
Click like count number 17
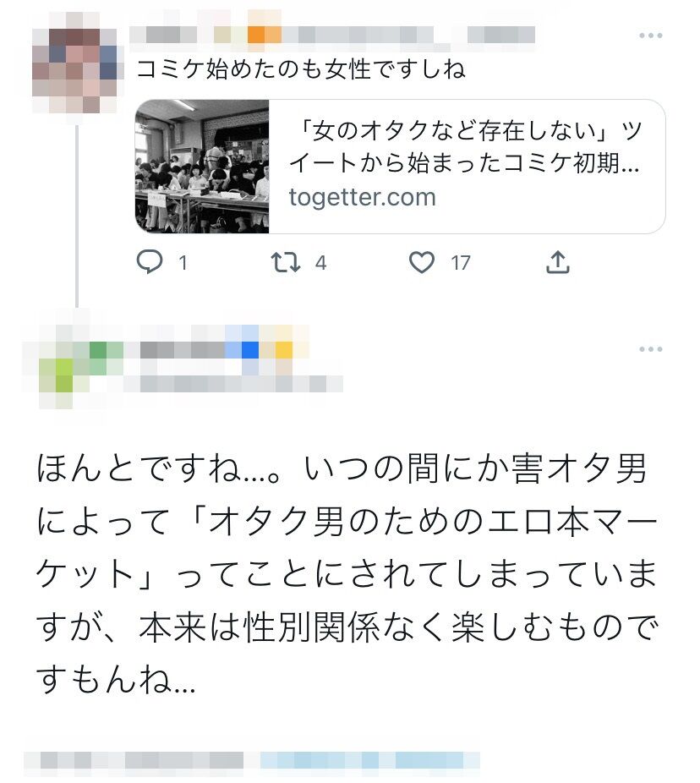coord(461,263)
